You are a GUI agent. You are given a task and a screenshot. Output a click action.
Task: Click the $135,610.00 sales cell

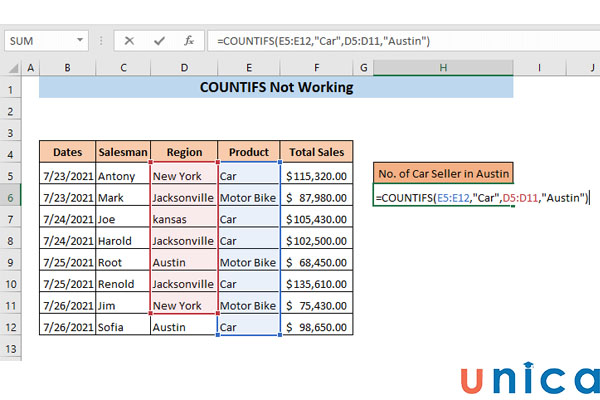[x=316, y=284]
